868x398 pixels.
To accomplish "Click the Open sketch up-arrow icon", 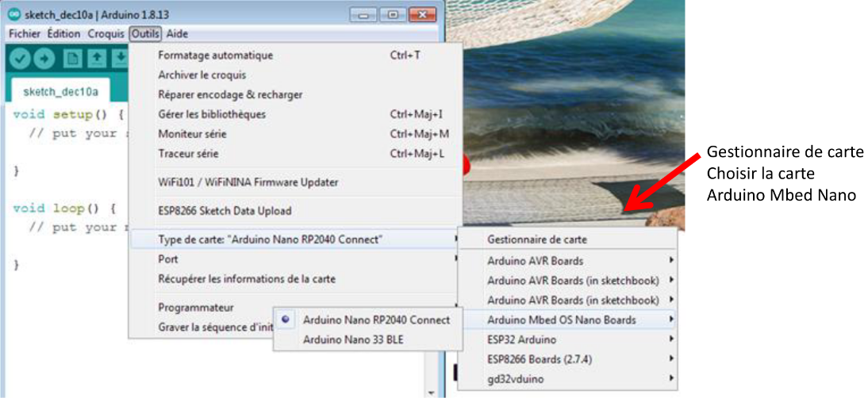I will [x=97, y=59].
